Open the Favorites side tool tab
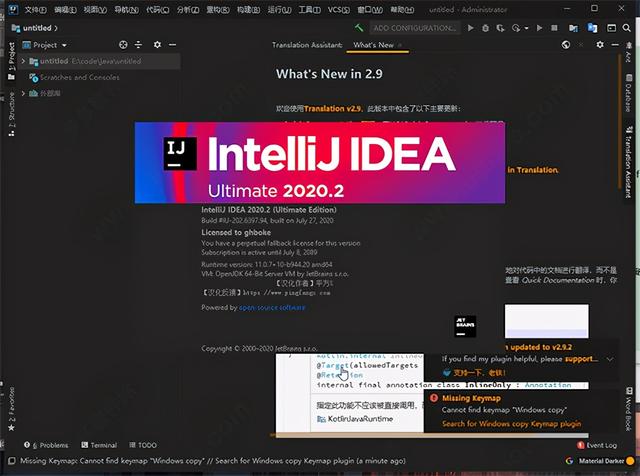Viewport: 640px width, 476px height. pos(11,409)
